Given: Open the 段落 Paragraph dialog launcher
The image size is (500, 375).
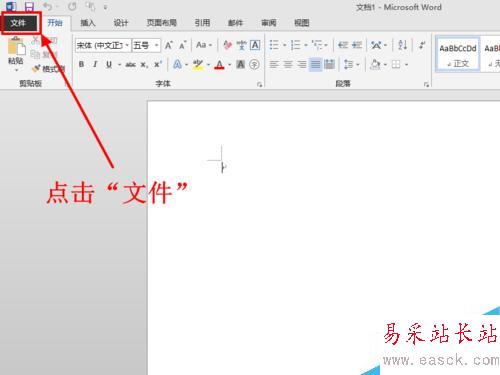Looking at the screenshot, I should point(426,85).
